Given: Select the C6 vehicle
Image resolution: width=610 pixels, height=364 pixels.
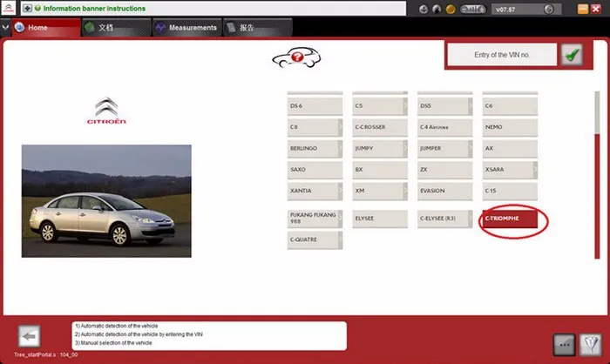Looking at the screenshot, I should click(x=510, y=105).
